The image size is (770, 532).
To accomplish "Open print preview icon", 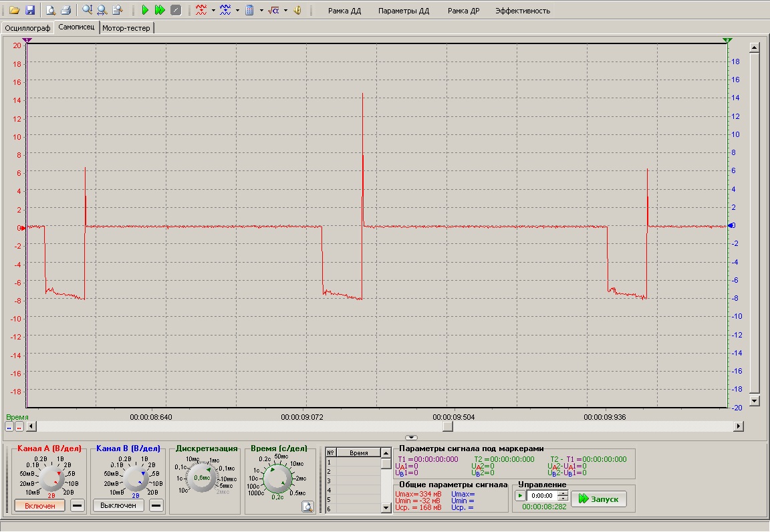I will [x=50, y=10].
